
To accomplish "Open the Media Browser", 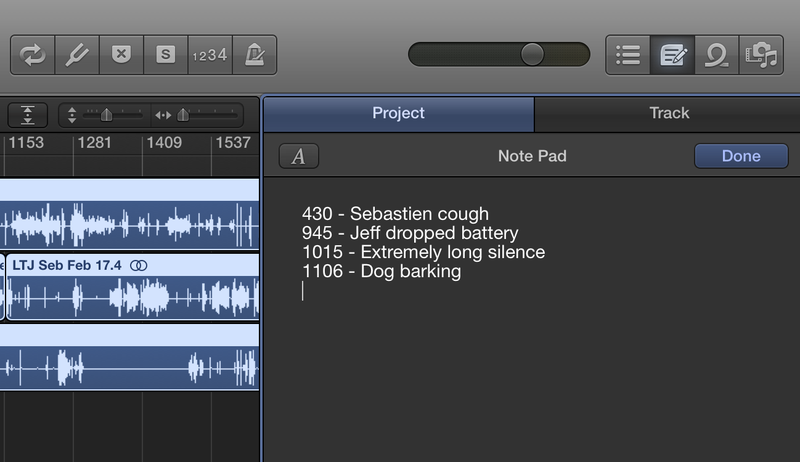I will click(x=761, y=55).
